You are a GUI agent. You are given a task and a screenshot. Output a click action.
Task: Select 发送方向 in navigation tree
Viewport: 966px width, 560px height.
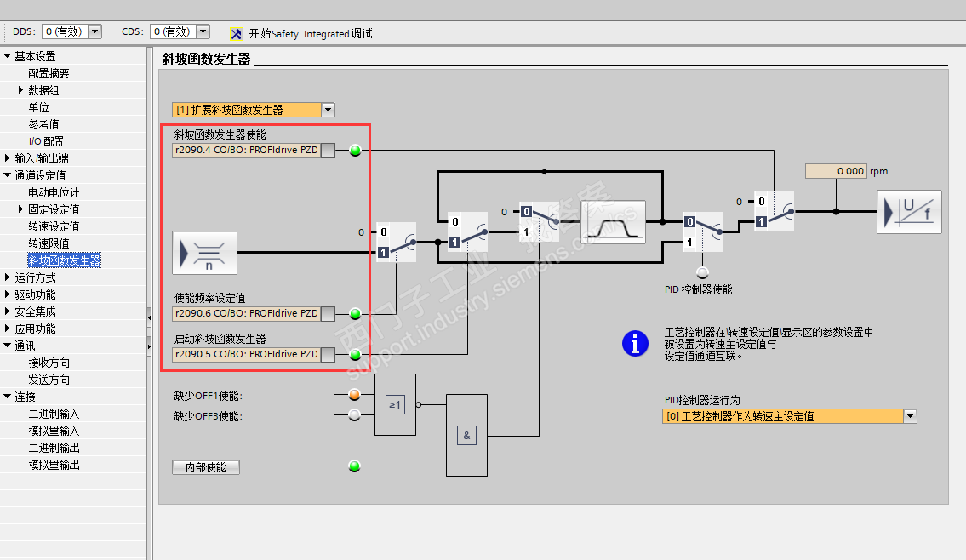[x=49, y=380]
